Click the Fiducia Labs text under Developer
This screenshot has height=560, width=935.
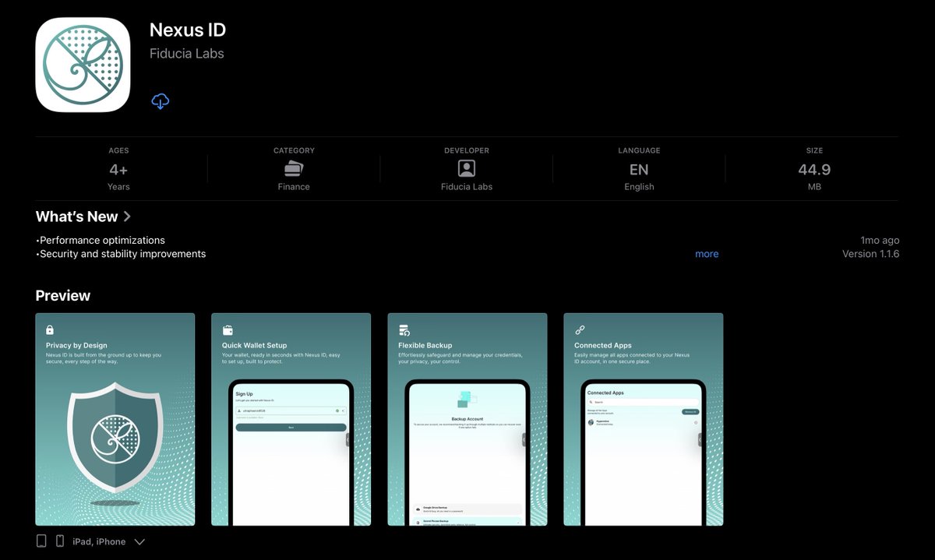pyautogui.click(x=467, y=187)
